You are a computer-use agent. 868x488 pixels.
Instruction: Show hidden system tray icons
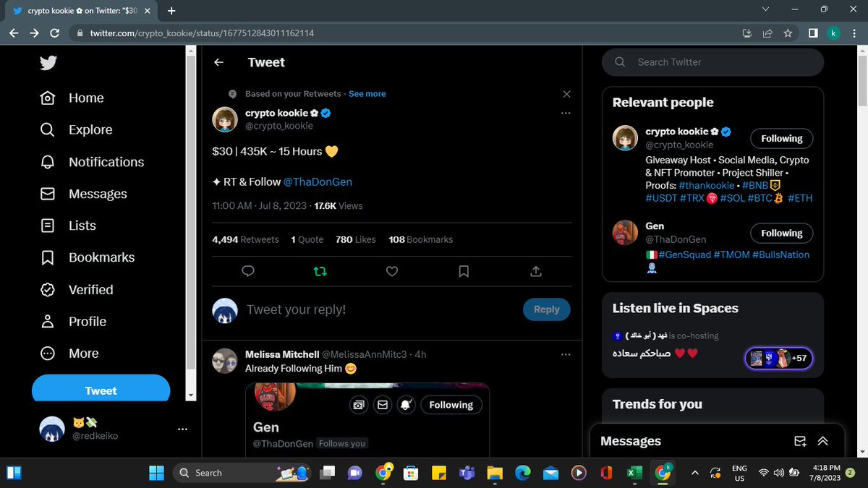point(695,473)
